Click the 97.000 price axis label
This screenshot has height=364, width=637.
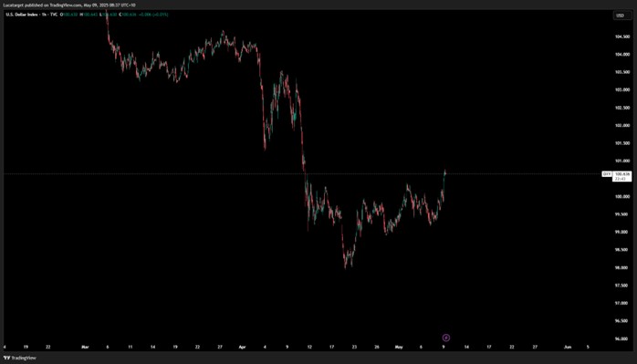click(621, 303)
